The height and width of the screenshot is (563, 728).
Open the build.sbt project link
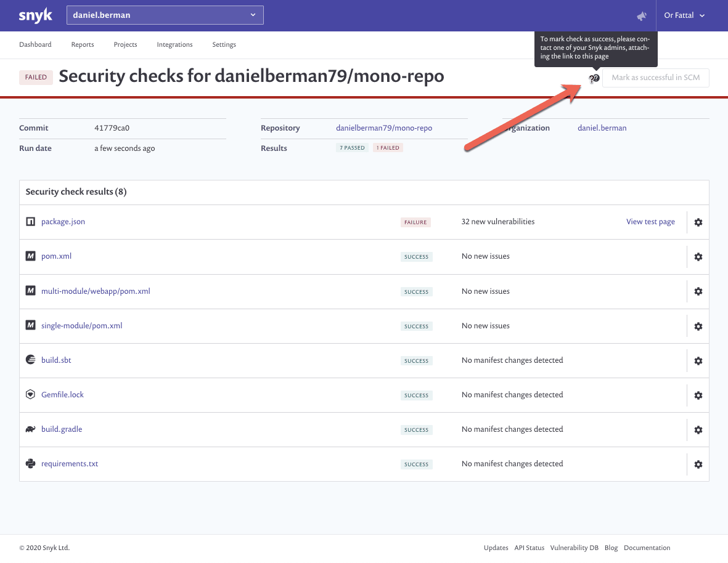click(x=56, y=360)
